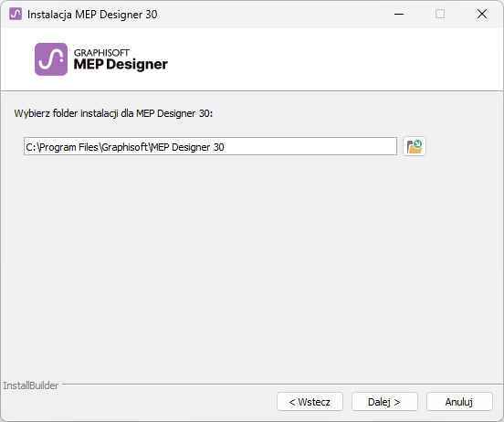This screenshot has height=422, width=504.
Task: Click the MEP Designer title bar icon
Action: coord(16,14)
